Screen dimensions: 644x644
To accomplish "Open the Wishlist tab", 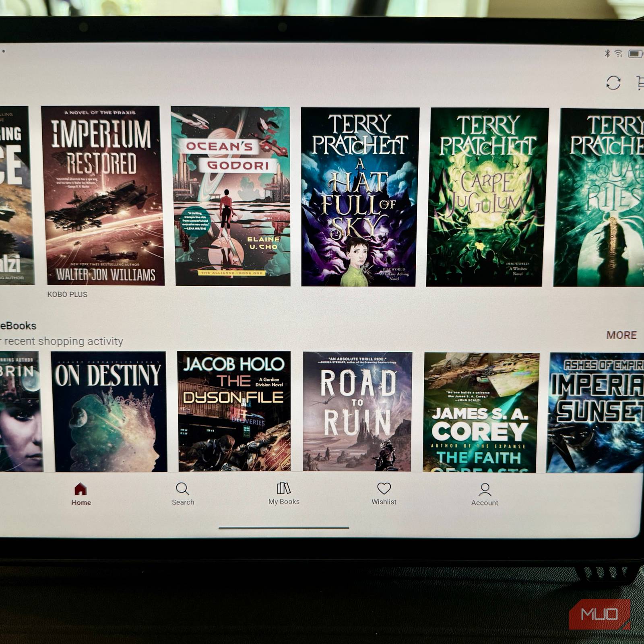I will pyautogui.click(x=384, y=494).
